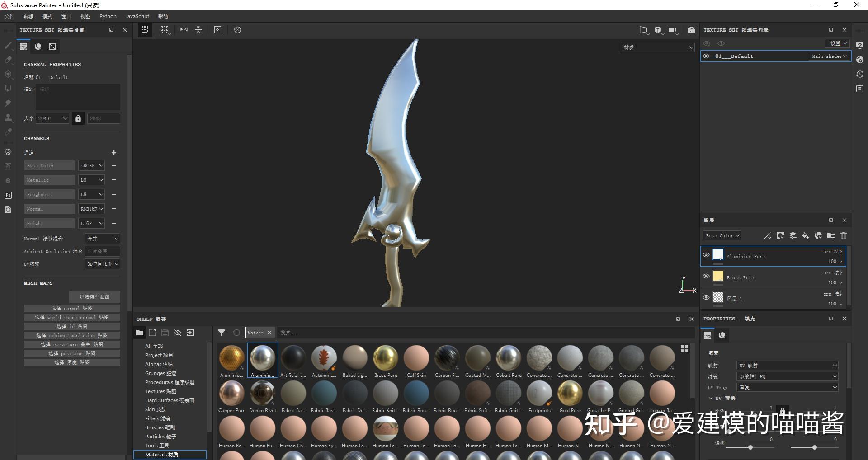Select the Eraser tool in left toolbar
The height and width of the screenshot is (460, 868).
click(8, 60)
